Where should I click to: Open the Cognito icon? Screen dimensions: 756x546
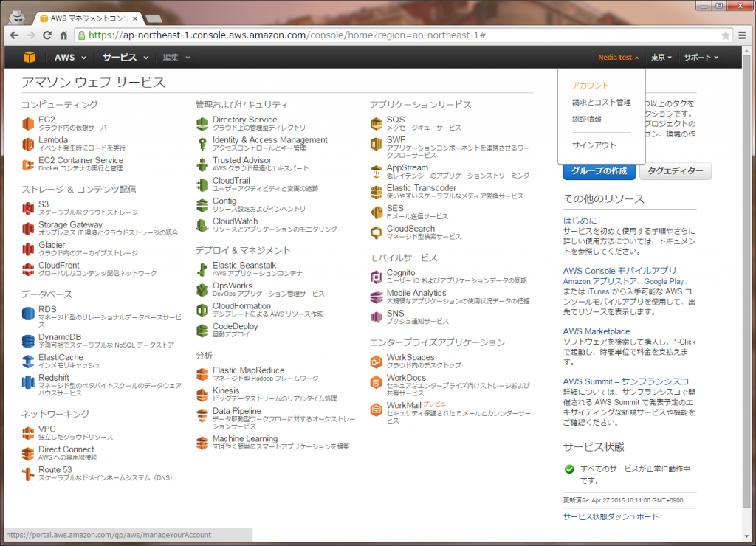point(376,277)
